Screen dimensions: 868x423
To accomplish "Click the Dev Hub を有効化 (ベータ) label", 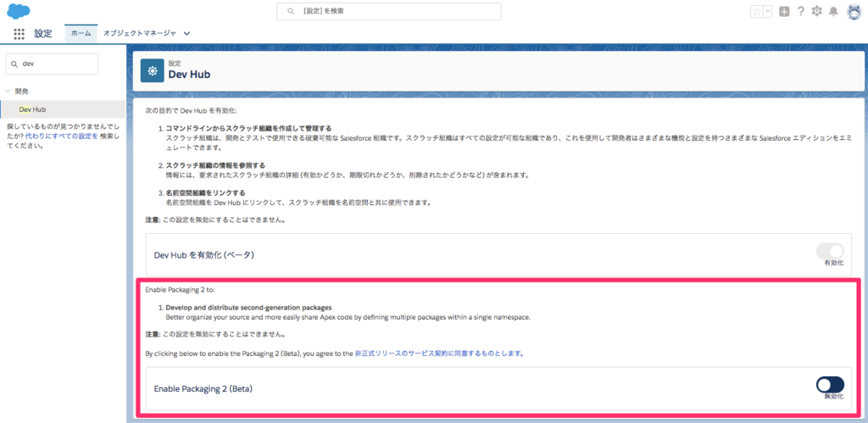I will 203,254.
